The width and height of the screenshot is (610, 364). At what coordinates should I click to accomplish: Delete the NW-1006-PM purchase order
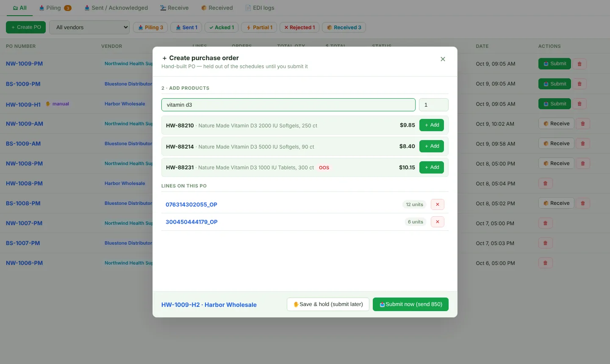click(545, 263)
